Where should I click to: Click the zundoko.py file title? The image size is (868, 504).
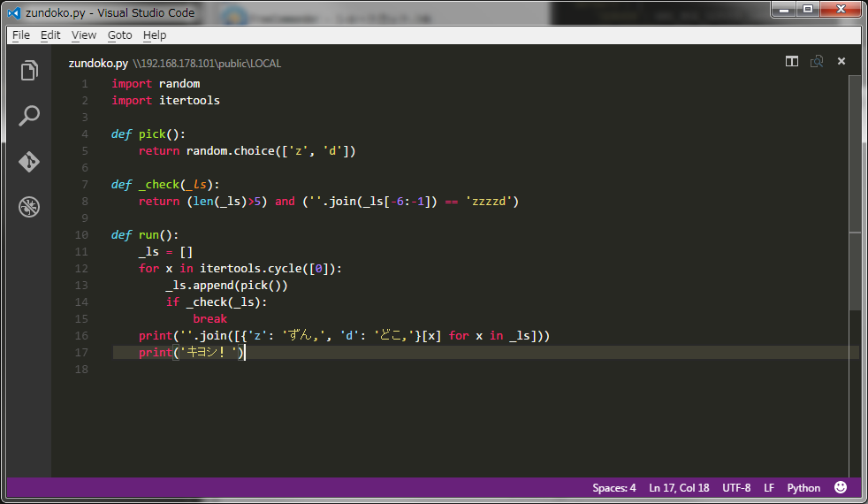tap(98, 63)
